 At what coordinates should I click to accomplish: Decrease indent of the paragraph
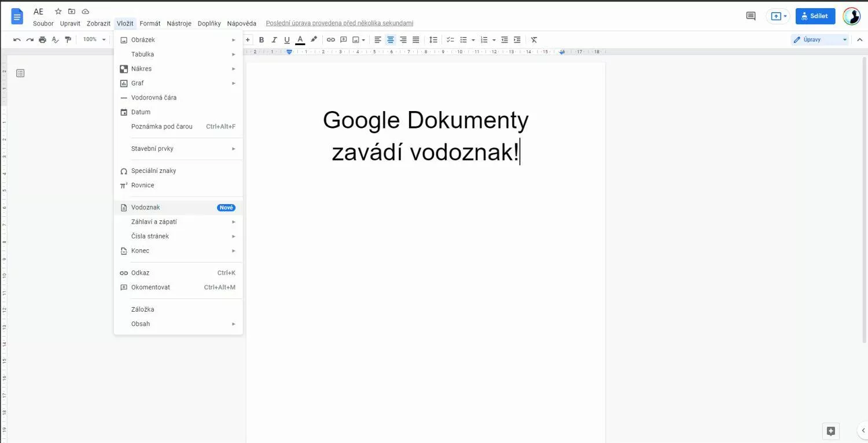click(505, 40)
